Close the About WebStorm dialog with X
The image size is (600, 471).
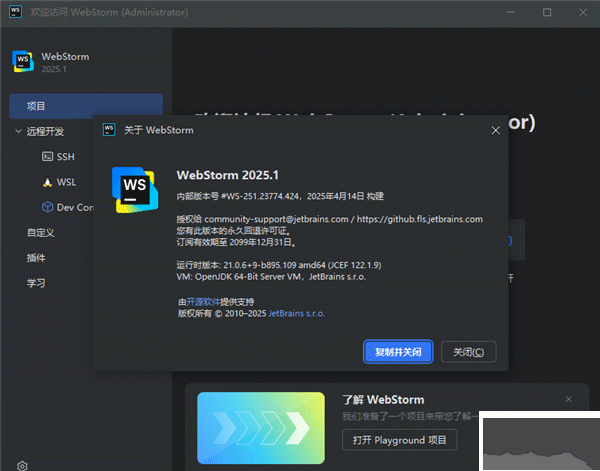pos(496,130)
